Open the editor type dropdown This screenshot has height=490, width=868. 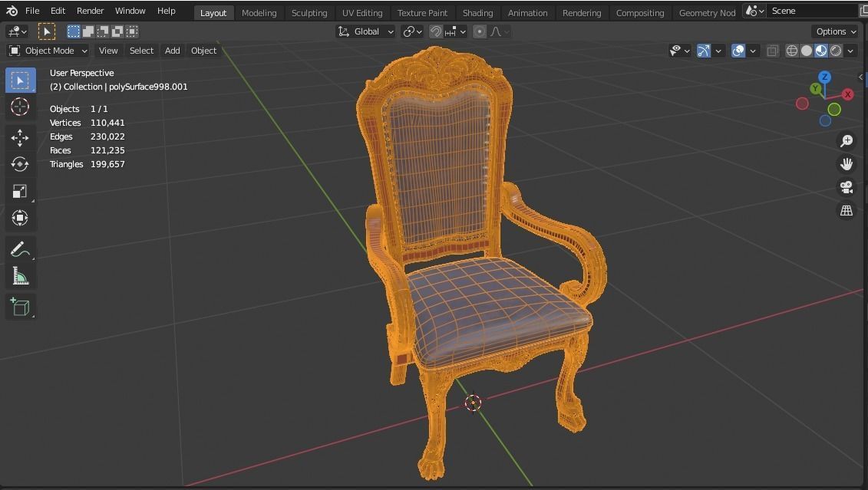tap(18, 31)
